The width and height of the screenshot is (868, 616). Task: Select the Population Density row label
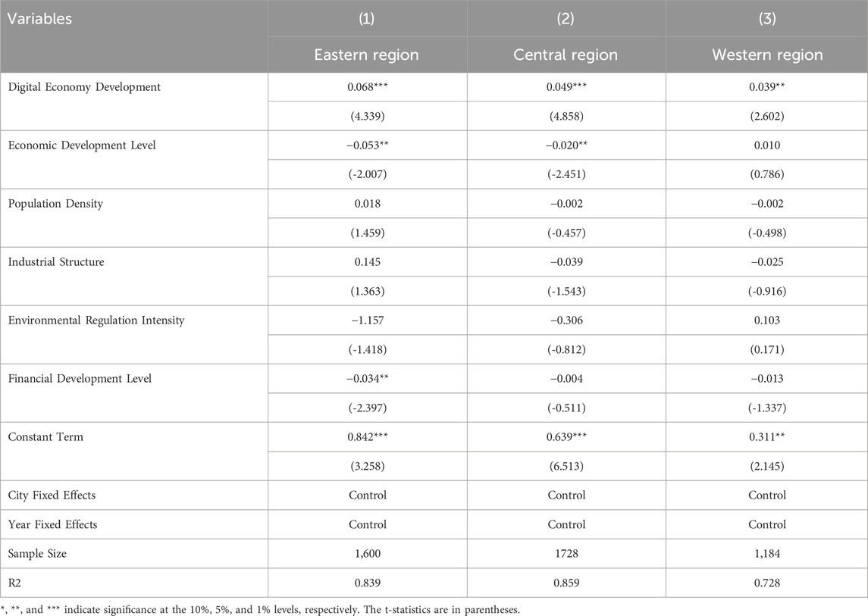(55, 204)
